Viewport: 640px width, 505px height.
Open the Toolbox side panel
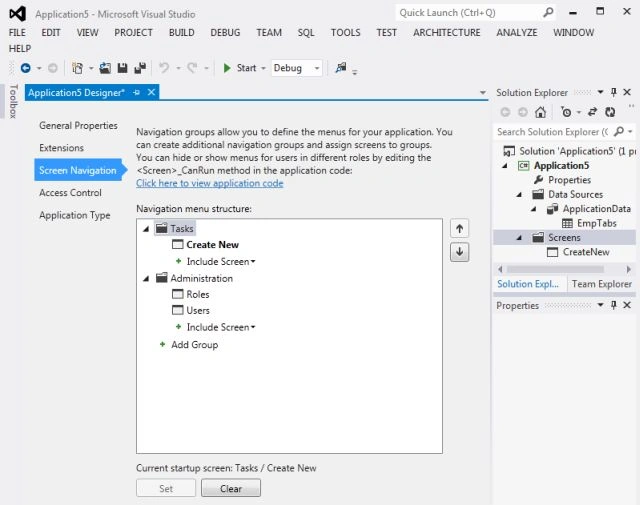point(13,101)
